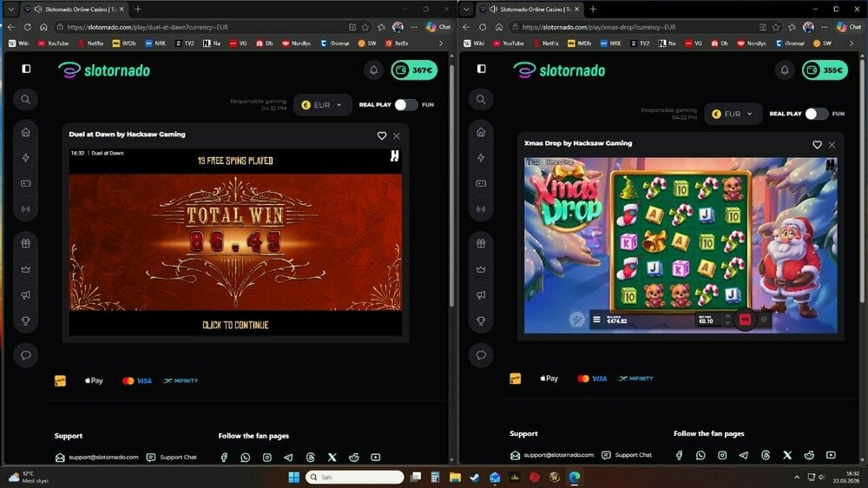Open notifications bell in right window
The image size is (868, 488).
coord(785,70)
